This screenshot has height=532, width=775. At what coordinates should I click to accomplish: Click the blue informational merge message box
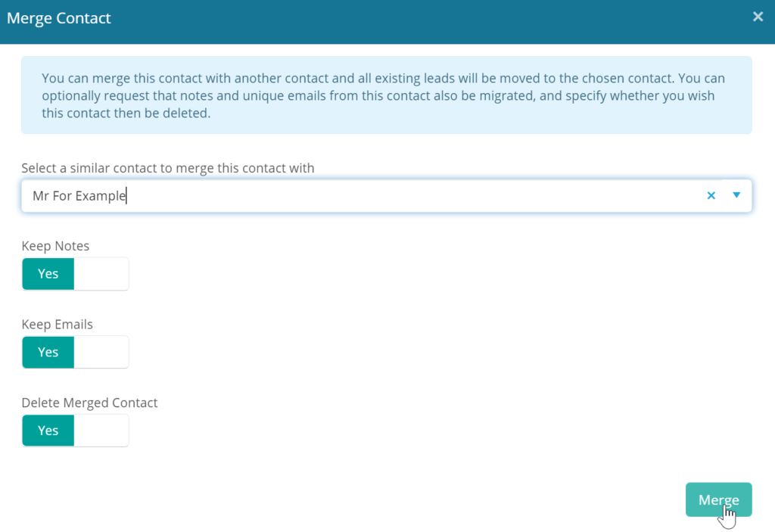(386, 95)
